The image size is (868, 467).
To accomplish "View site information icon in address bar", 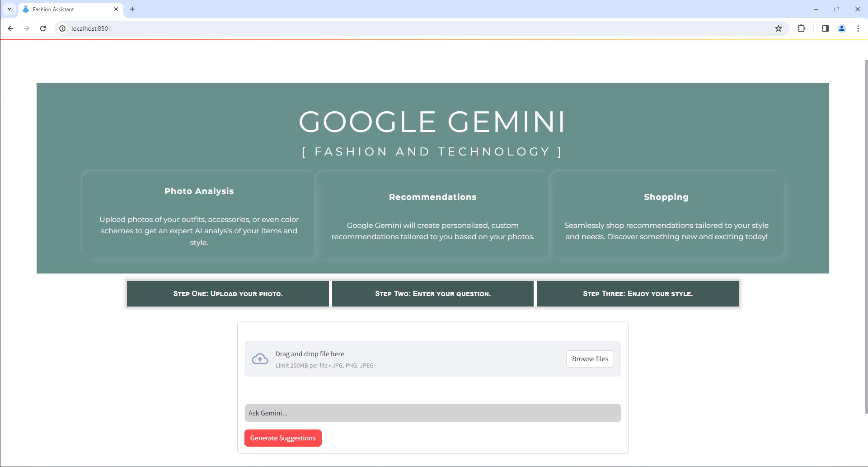I will pos(62,28).
